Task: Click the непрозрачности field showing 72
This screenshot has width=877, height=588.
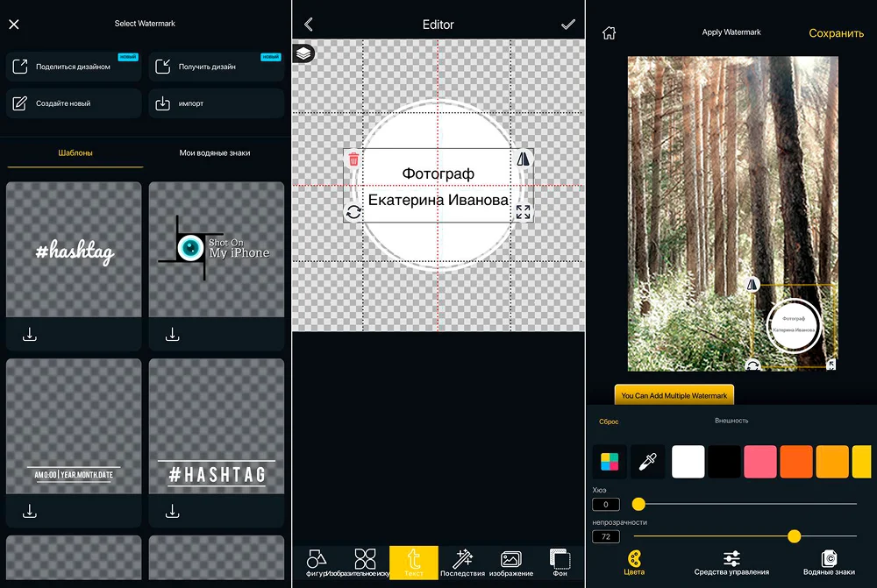Action: coord(606,536)
